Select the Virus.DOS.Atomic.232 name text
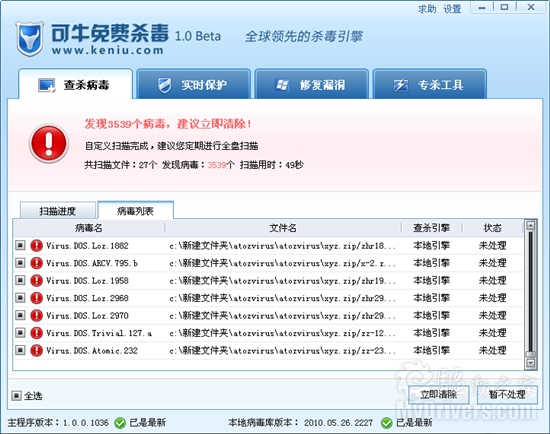 click(x=92, y=350)
